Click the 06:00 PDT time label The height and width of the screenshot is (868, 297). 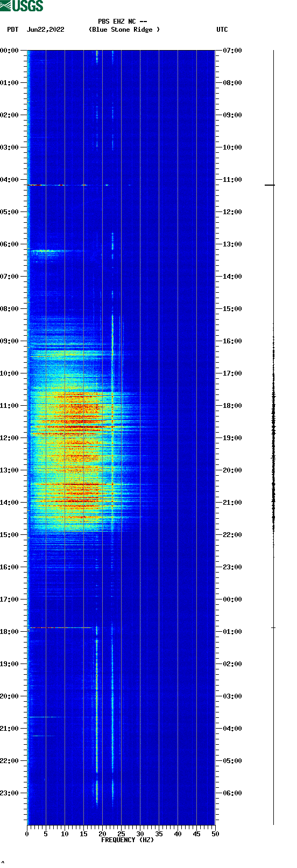pyautogui.click(x=10, y=244)
